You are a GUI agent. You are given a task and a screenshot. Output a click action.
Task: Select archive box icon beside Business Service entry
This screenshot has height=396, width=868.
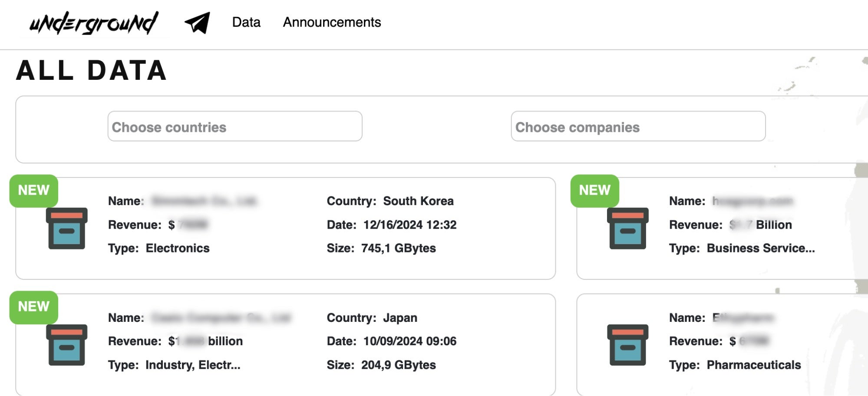627,229
